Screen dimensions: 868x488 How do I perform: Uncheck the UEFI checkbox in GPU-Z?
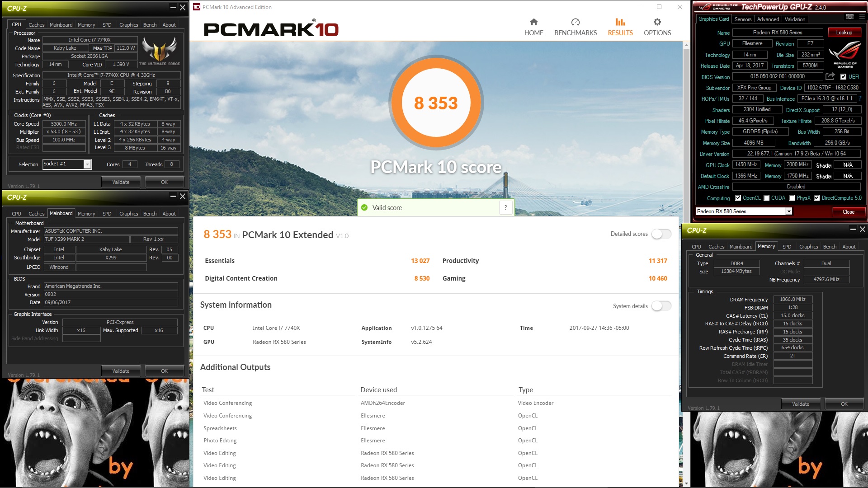843,77
